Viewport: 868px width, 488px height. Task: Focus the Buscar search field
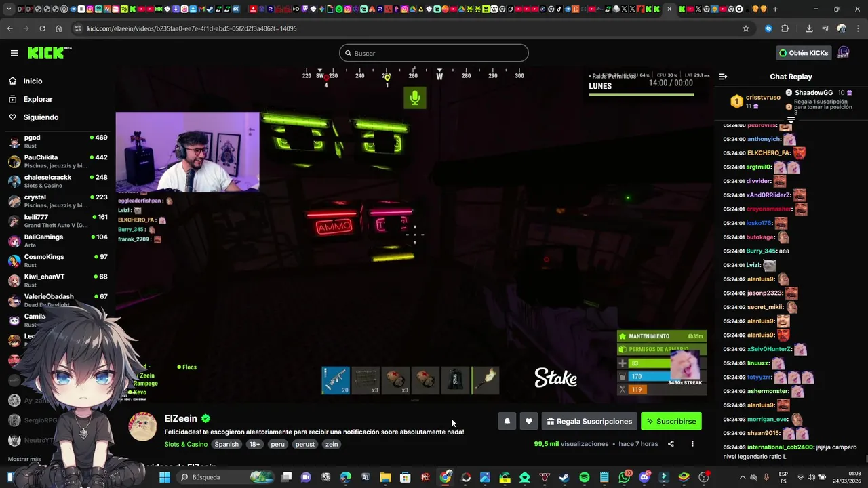point(434,53)
